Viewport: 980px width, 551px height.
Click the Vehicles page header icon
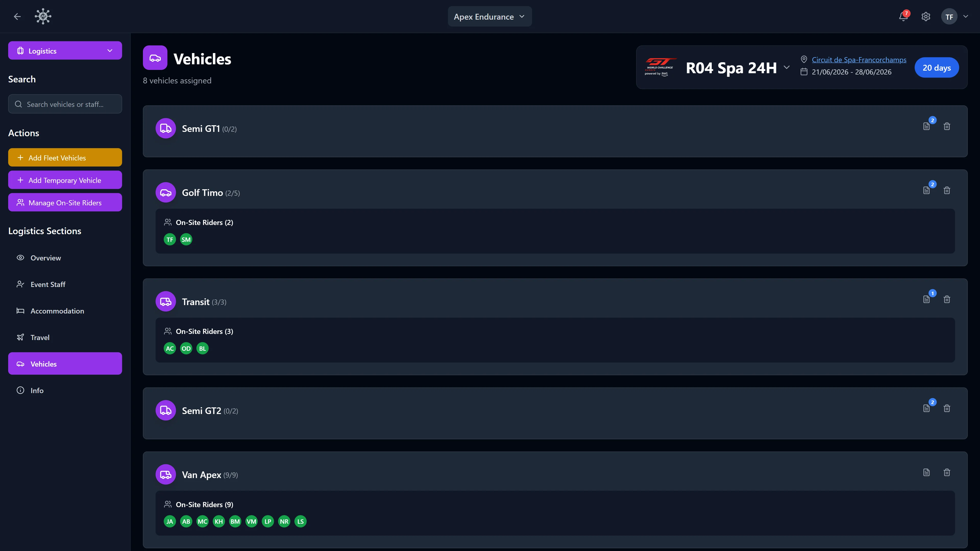(x=155, y=58)
